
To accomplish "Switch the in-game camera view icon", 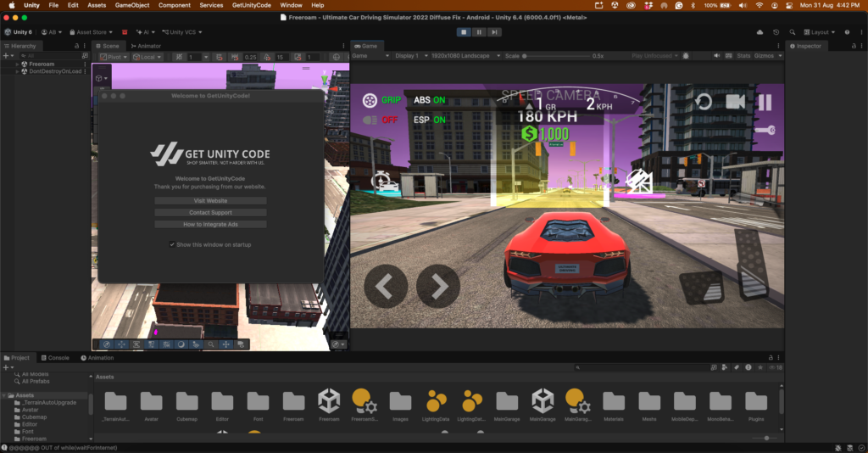I will pyautogui.click(x=735, y=102).
